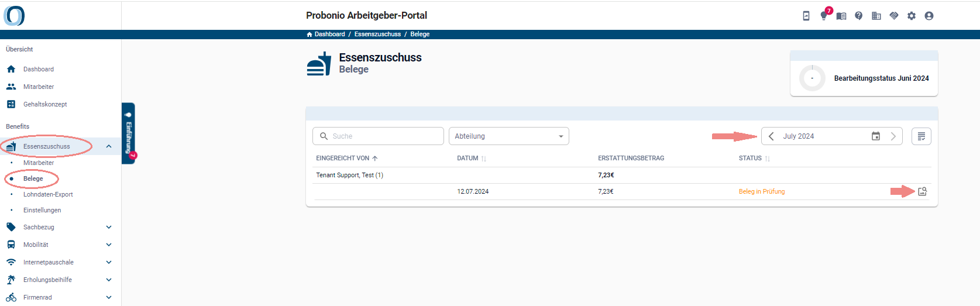980x306 pixels.
Task: Click the Internetpauschale wifi icon
Action: (11, 262)
